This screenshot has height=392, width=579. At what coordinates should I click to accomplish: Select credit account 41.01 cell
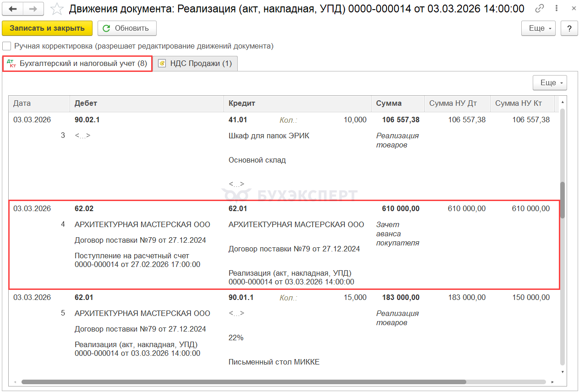(238, 120)
